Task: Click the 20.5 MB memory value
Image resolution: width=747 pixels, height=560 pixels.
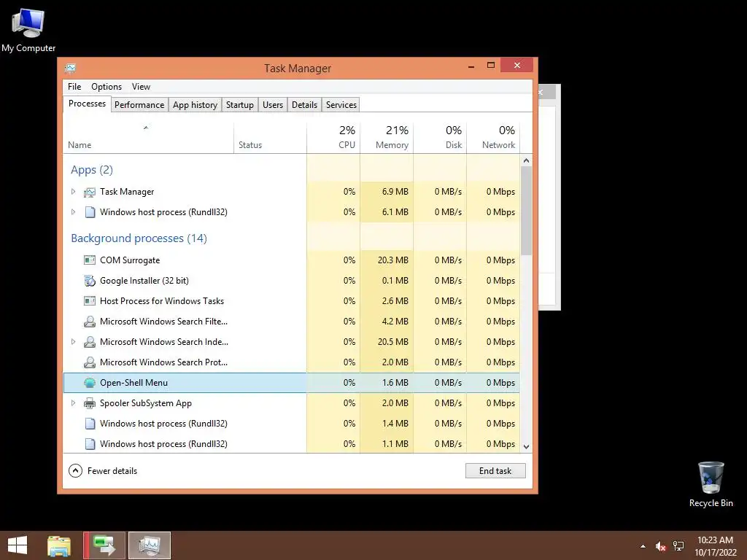Action: coord(392,342)
